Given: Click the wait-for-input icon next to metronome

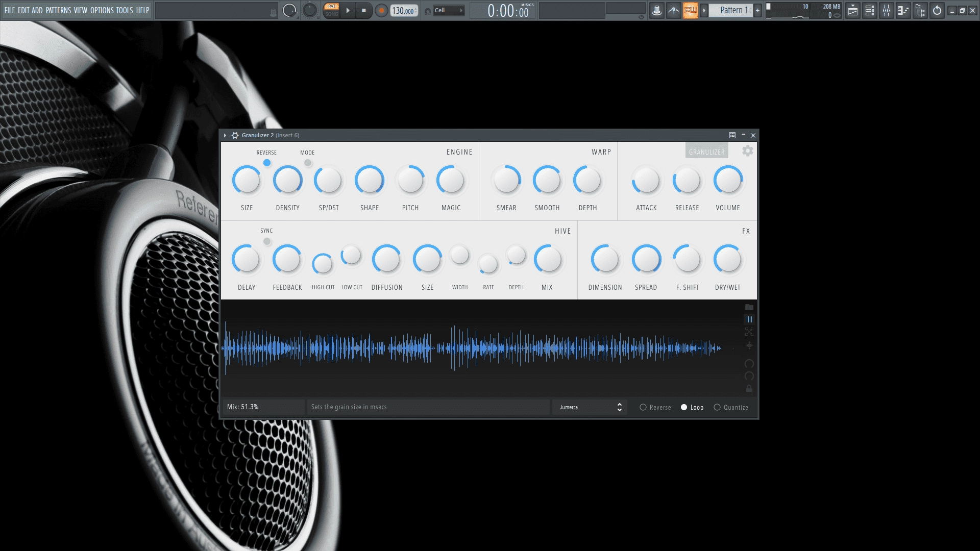Looking at the screenshot, I should point(674,10).
